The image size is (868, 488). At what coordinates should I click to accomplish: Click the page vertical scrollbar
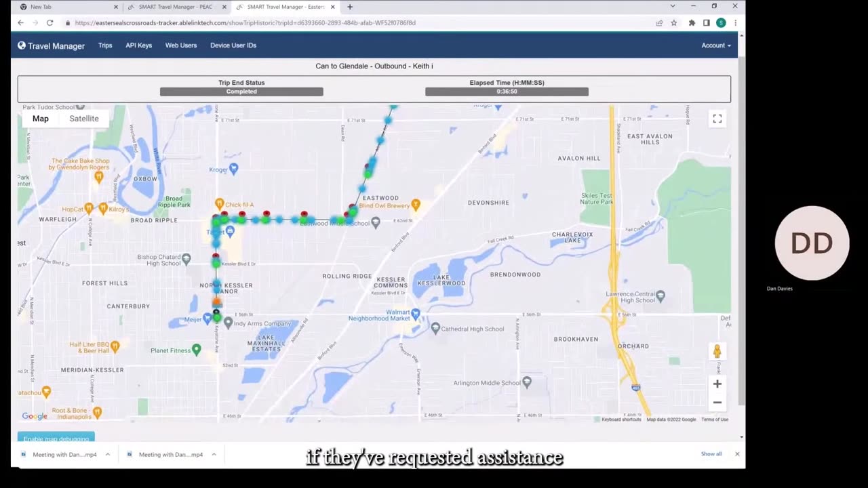coord(742,230)
